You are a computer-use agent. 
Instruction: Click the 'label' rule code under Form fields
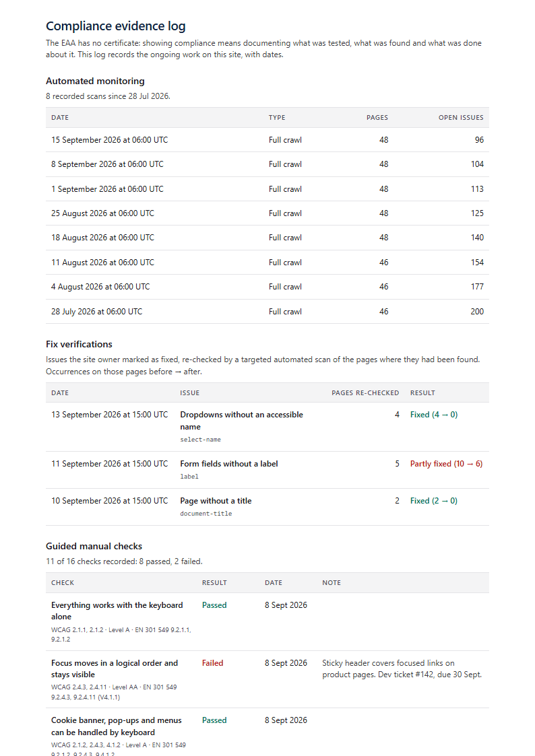point(189,477)
